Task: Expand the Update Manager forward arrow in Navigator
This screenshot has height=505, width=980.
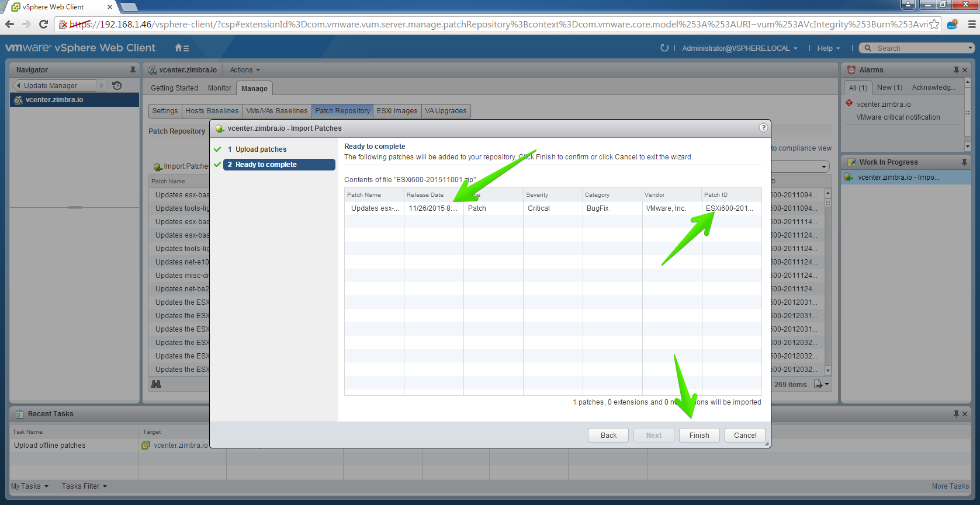Action: point(102,85)
